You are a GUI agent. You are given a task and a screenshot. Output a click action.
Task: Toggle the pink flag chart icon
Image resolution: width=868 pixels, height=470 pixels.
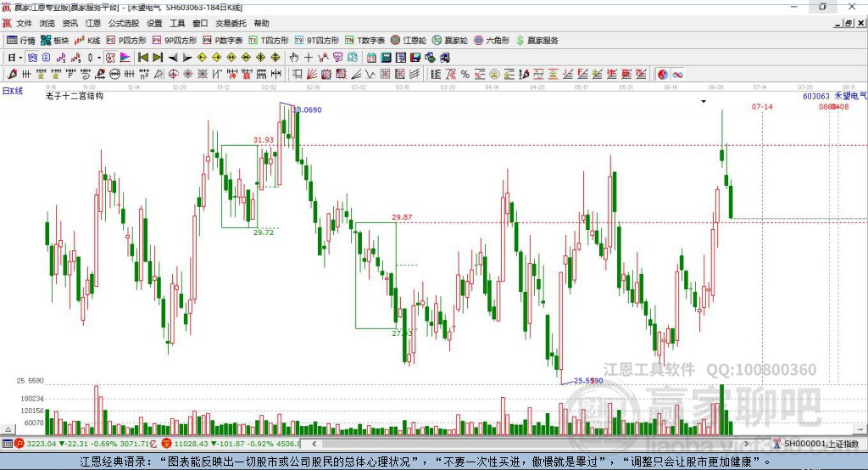click(x=125, y=58)
